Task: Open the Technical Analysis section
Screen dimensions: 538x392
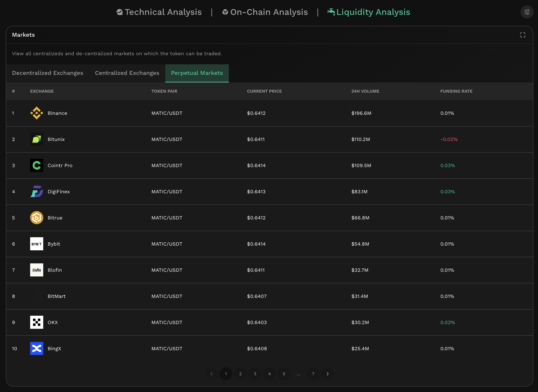Action: (x=159, y=12)
